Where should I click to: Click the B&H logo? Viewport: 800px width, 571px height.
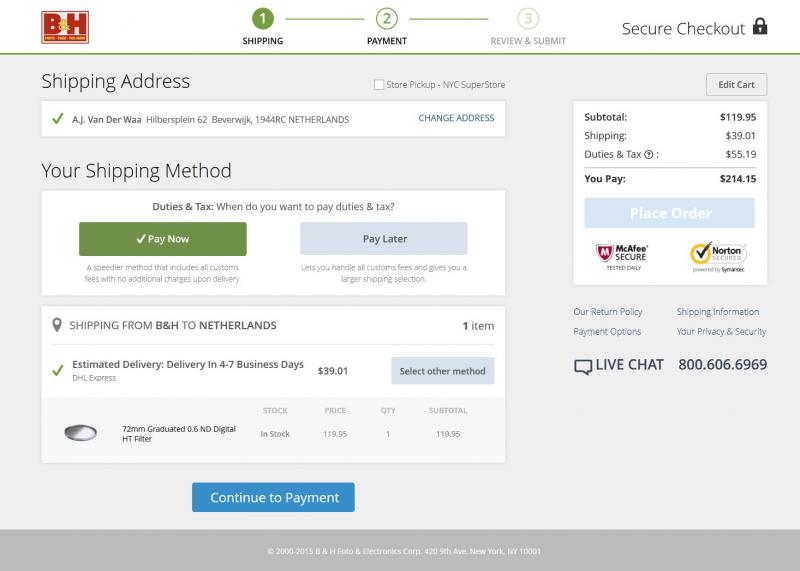(65, 28)
